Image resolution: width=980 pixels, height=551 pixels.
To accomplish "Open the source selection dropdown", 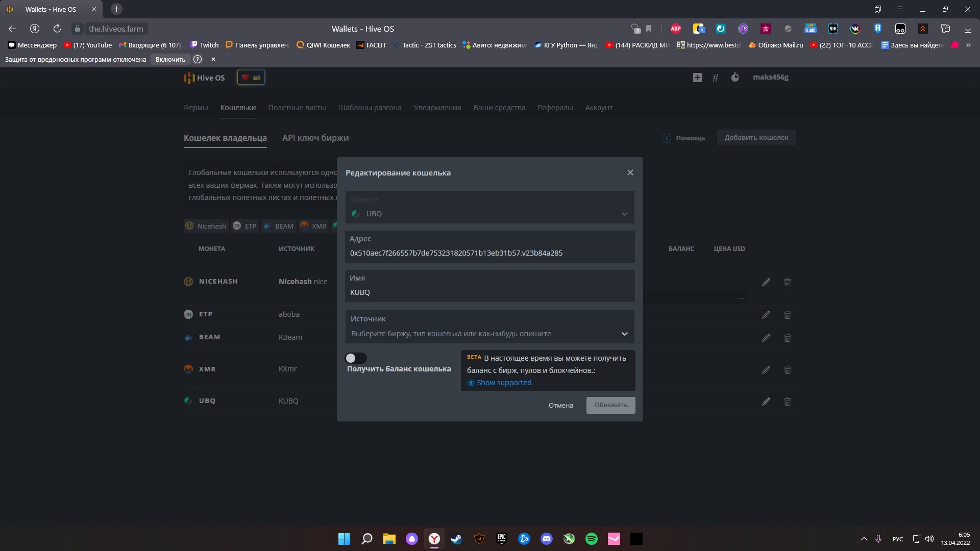I will click(x=624, y=334).
